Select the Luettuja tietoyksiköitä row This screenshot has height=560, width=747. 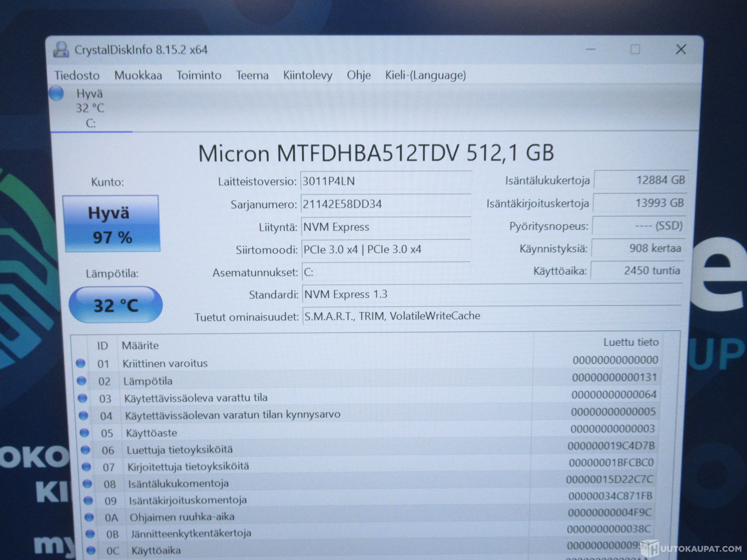pos(369,448)
